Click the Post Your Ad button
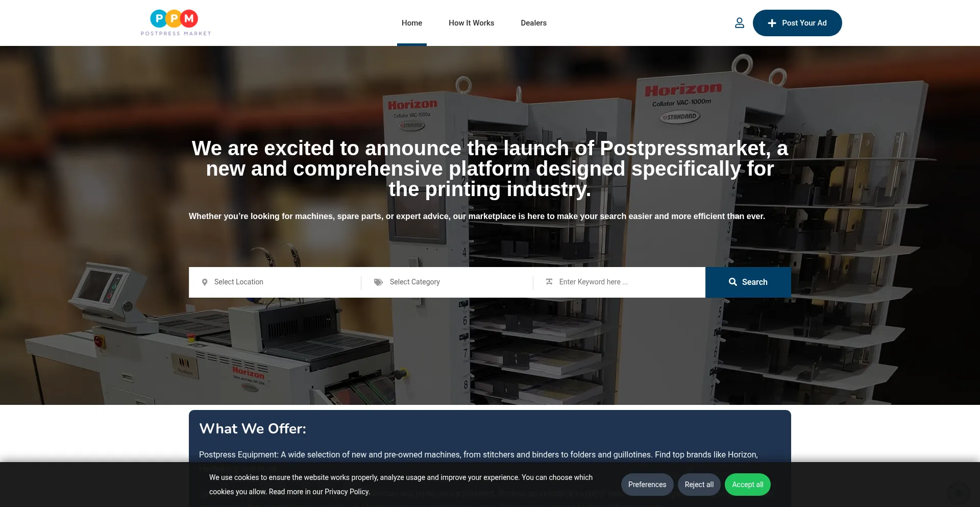980x507 pixels. coord(797,23)
